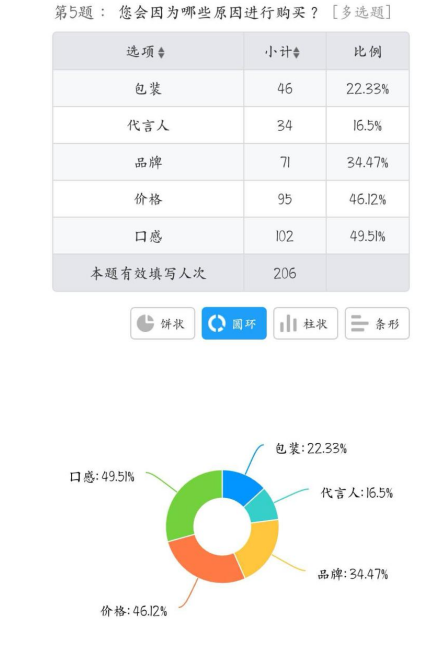The height and width of the screenshot is (656, 430).
Task: Show the 柱状 bar chart view
Action: [305, 323]
